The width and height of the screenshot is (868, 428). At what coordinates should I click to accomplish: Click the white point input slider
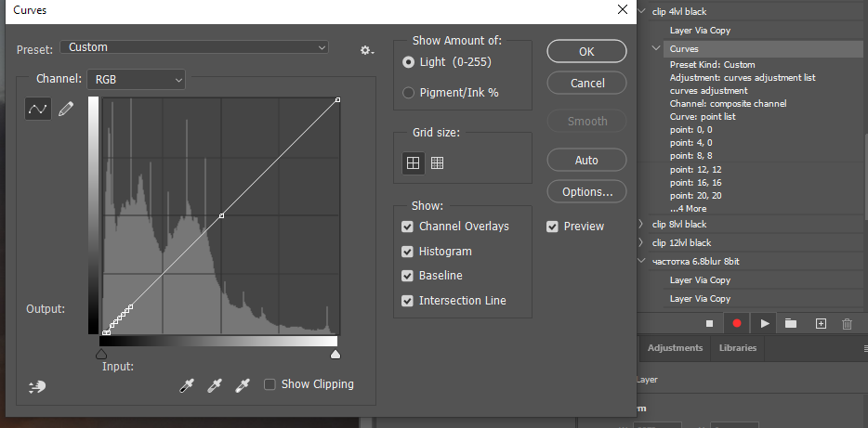(x=335, y=354)
